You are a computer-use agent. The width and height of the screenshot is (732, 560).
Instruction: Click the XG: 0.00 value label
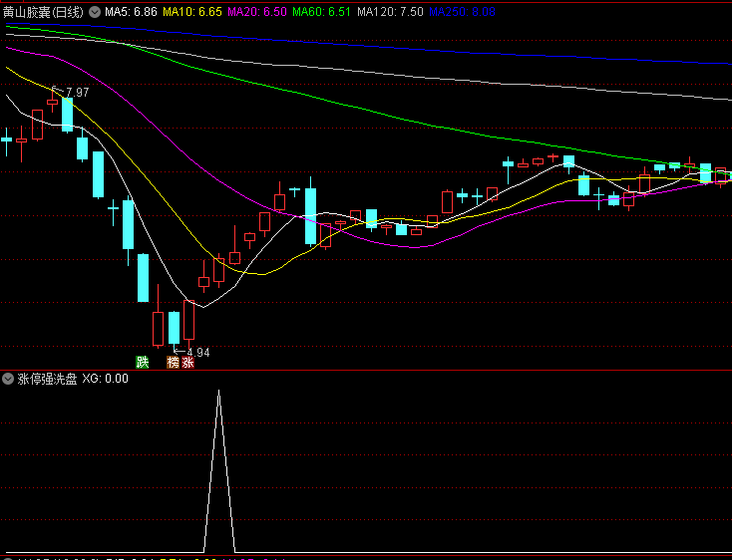(105, 379)
